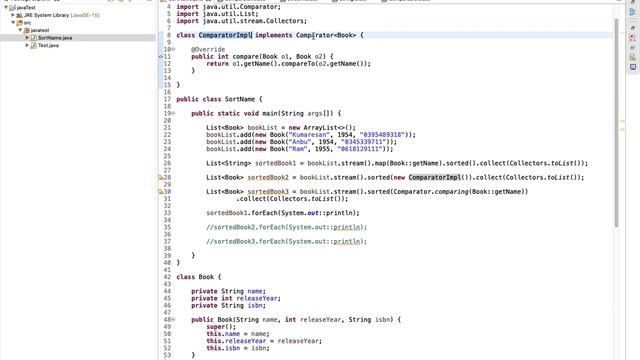Click the warning marker at line 30

[x=161, y=191]
